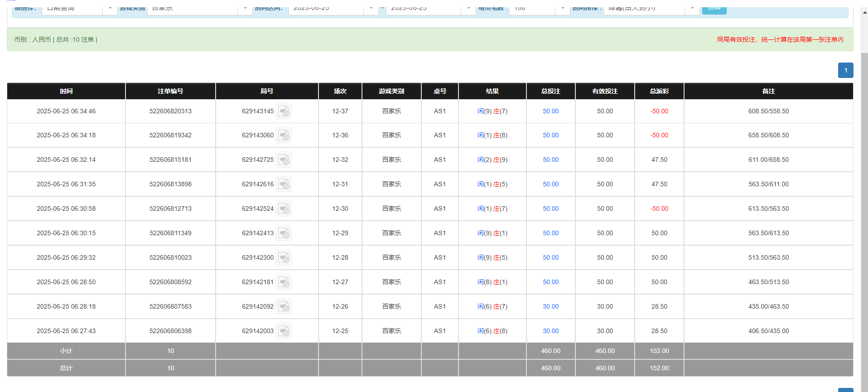Viewport: 868px width, 392px height.
Task: Click replay icon next to round 629142092
Action: click(x=284, y=307)
